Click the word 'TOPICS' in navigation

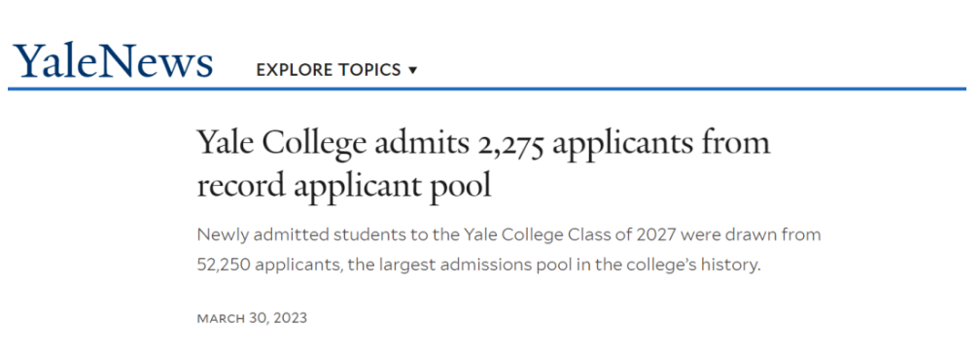point(367,70)
